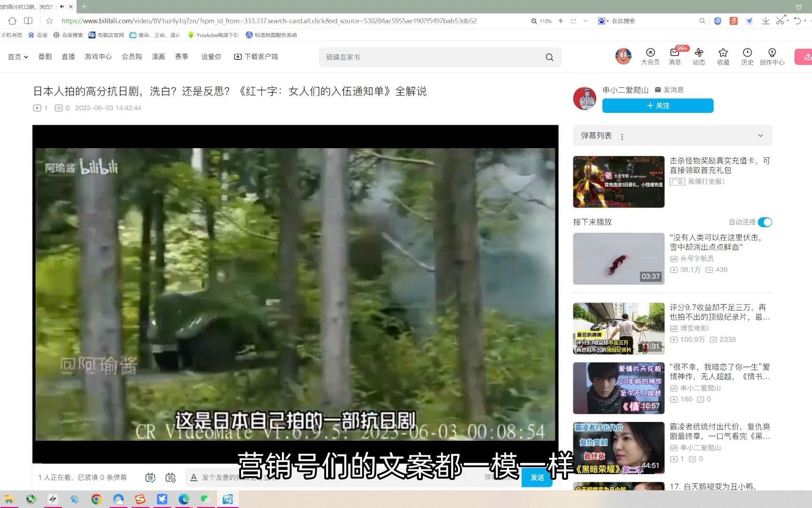This screenshot has height=508, width=812.
Task: Open Chrome from the taskbar
Action: [x=96, y=499]
